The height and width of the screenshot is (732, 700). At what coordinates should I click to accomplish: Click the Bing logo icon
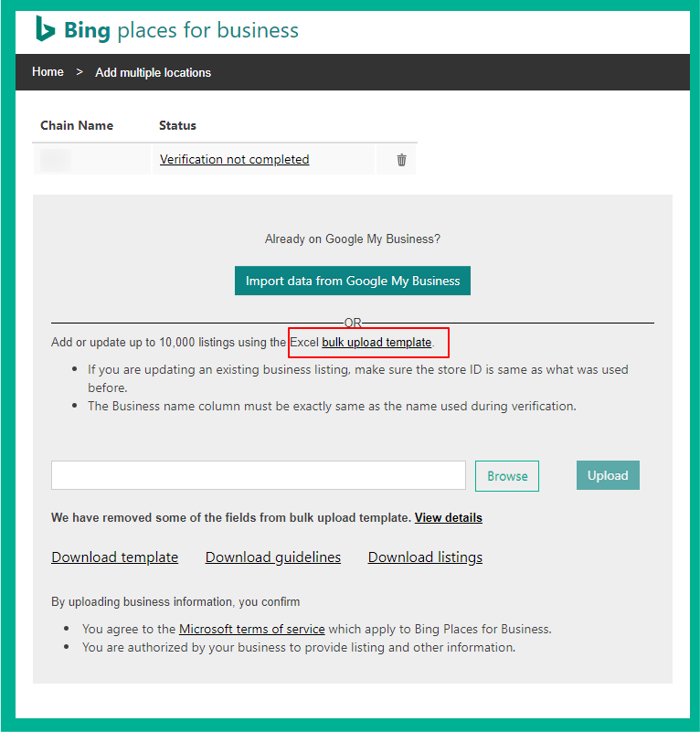pos(46,29)
